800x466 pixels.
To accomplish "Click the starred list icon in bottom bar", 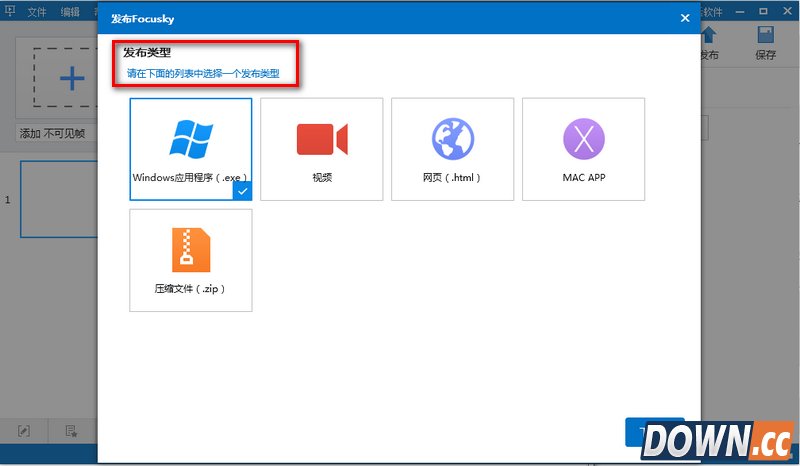I will [72, 431].
